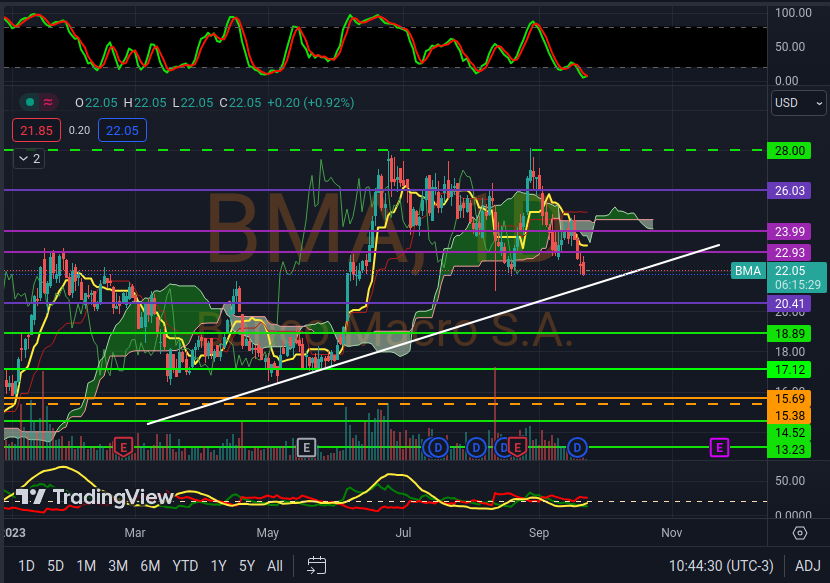This screenshot has height=583, width=830.
Task: Click the dividend D marker nearest July
Action: coord(438,448)
